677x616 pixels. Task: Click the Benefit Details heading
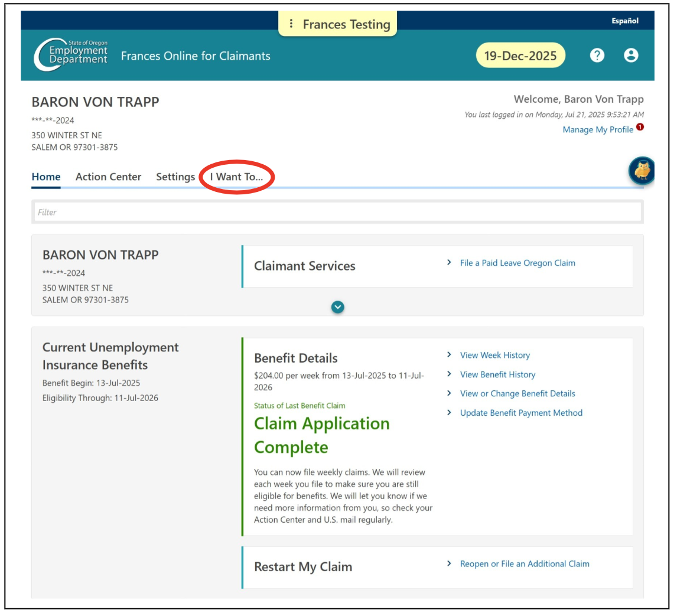296,358
